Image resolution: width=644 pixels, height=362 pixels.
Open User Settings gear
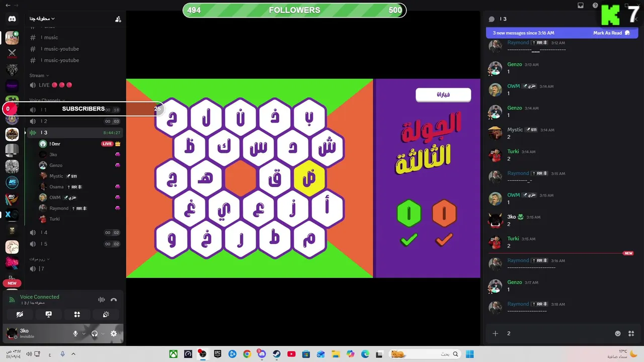114,333
